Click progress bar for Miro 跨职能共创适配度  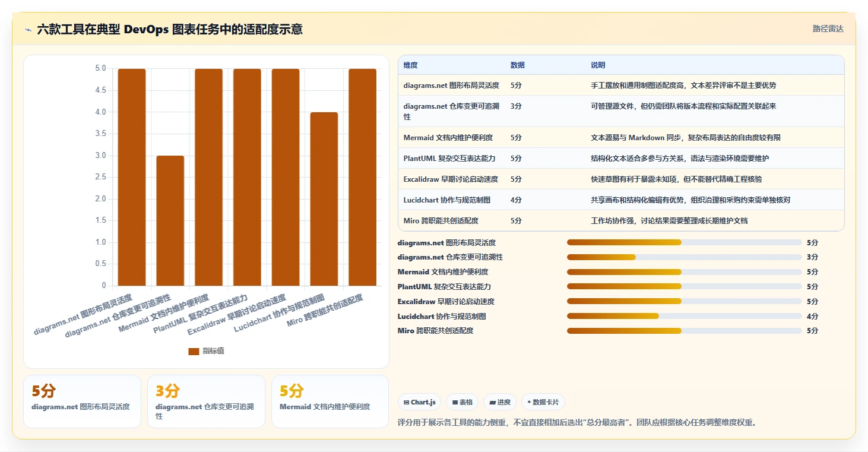pos(685,331)
